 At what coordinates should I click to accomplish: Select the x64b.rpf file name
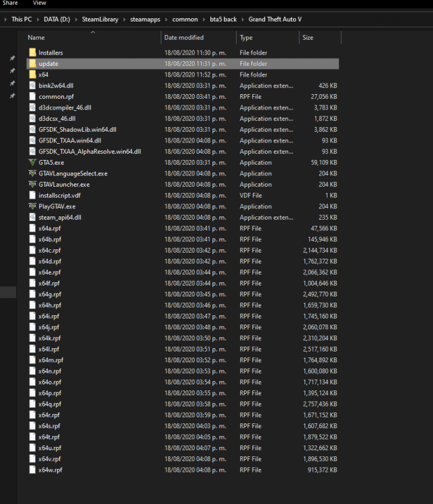pyautogui.click(x=50, y=239)
